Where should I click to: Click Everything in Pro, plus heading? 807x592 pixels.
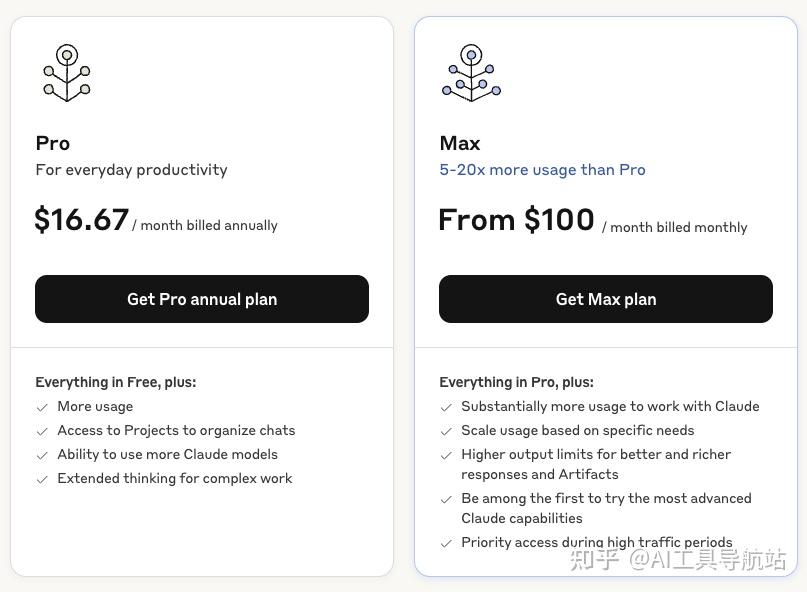[516, 382]
